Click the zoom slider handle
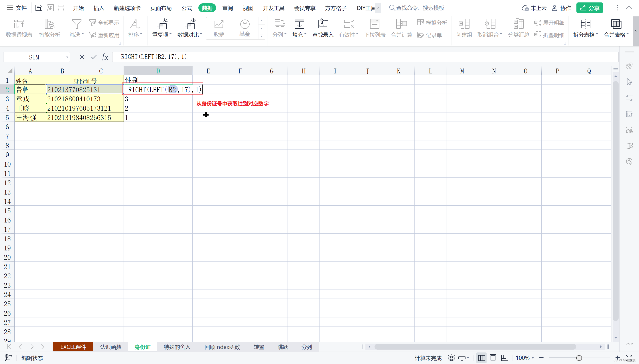Viewport: 639px width, 364px height. (x=579, y=358)
